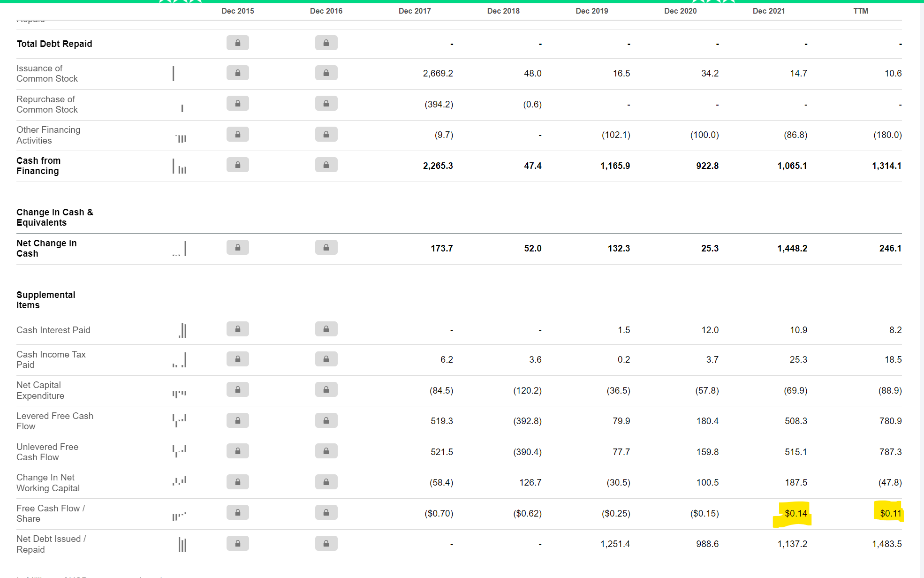This screenshot has height=578, width=924.
Task: Click Dec 2015 lock icon for Cash Interest Paid
Action: tap(238, 329)
